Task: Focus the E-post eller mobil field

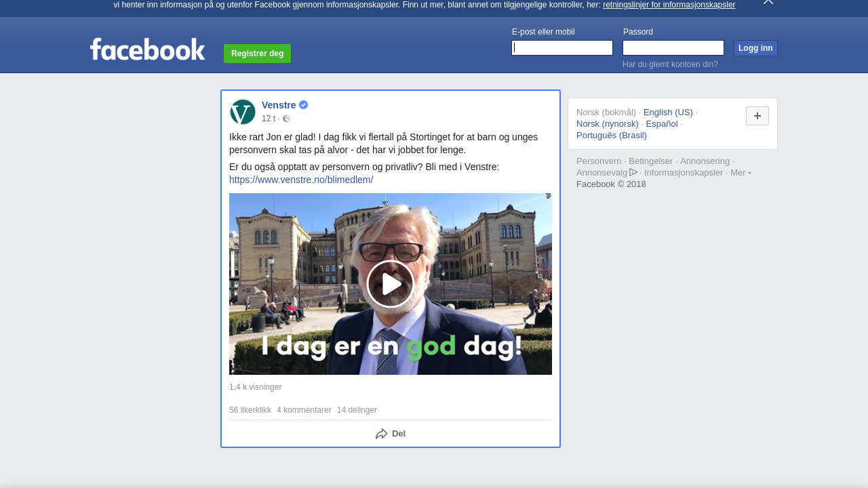Action: tap(562, 47)
